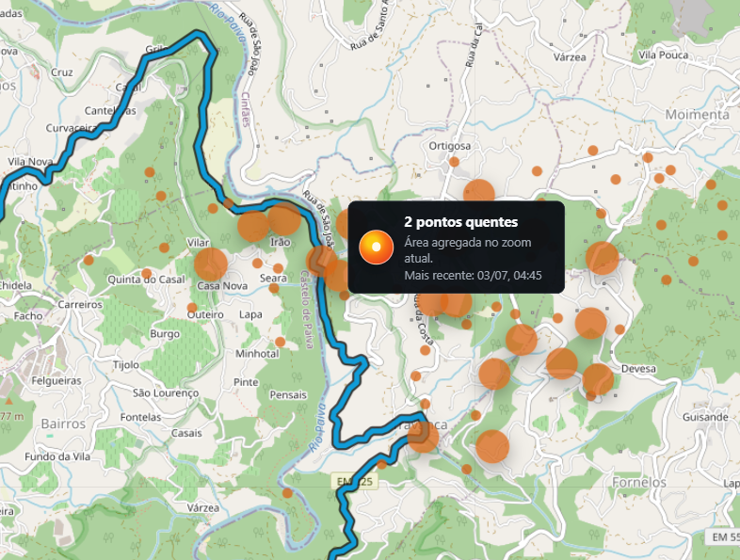Select the large hotspot cluster directly above Irão
The image size is (740, 560).
click(283, 218)
